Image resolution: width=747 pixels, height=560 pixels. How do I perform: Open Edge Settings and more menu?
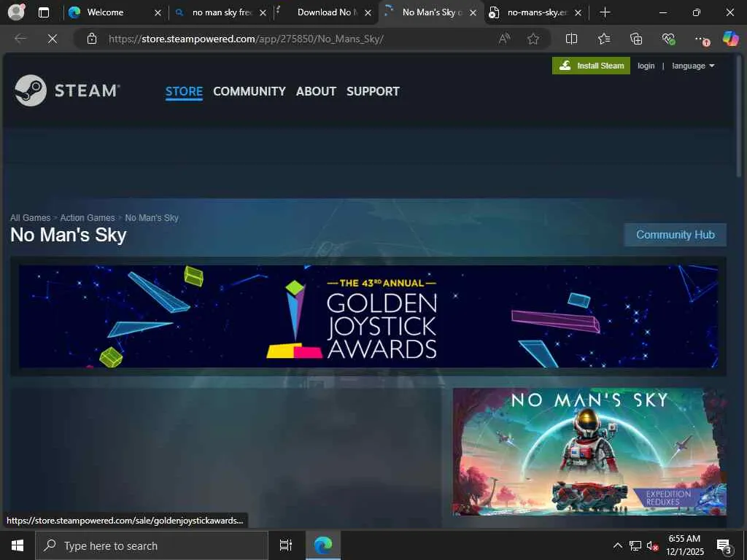[x=701, y=39]
